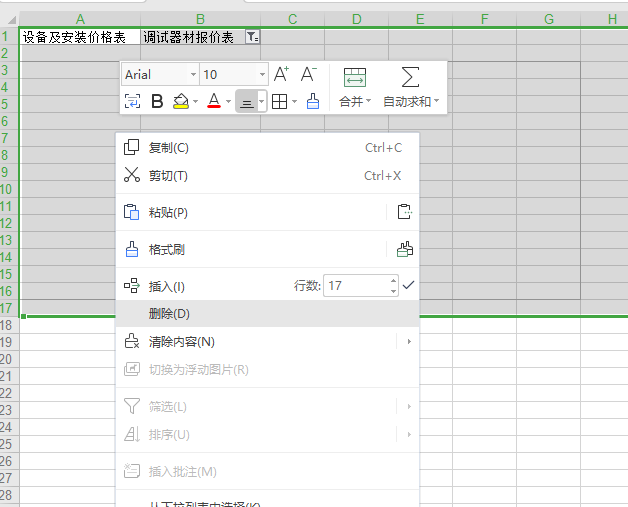Apply the red font color A
Image resolution: width=628 pixels, height=507 pixels.
click(x=214, y=101)
